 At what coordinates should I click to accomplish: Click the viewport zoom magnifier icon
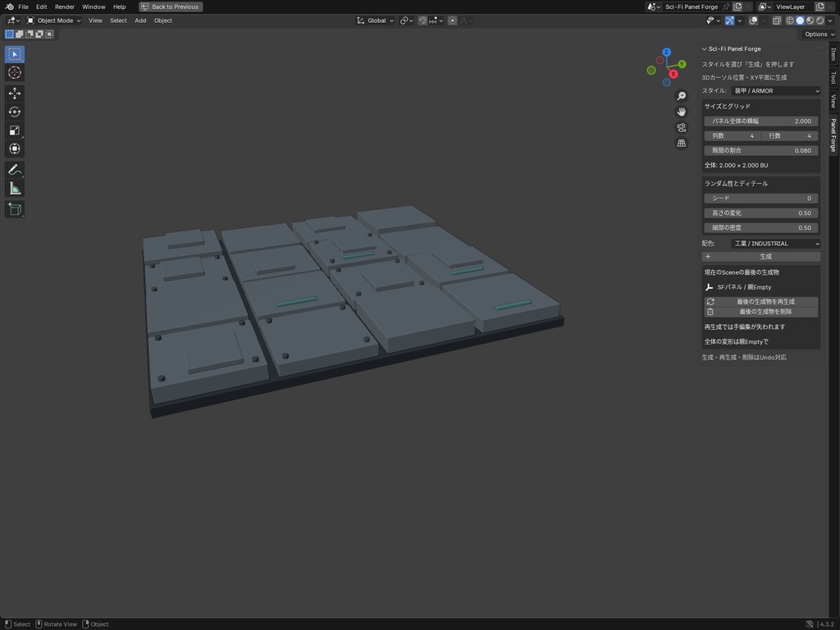682,96
